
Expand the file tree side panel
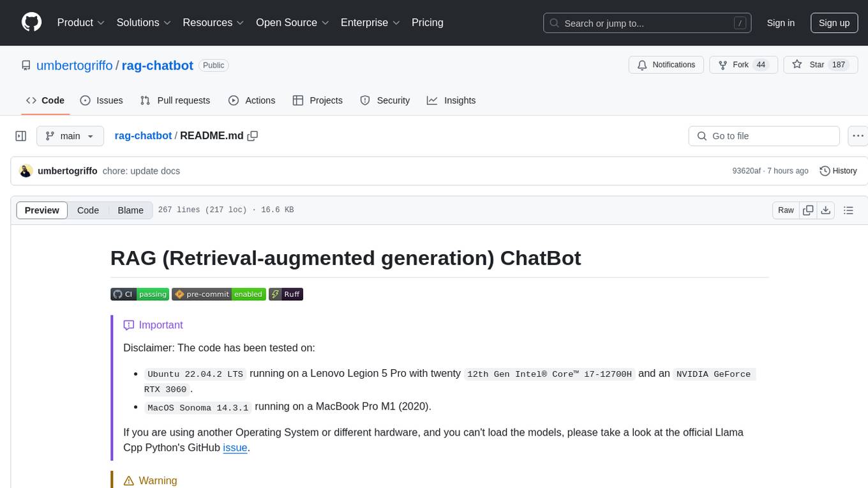pos(21,136)
